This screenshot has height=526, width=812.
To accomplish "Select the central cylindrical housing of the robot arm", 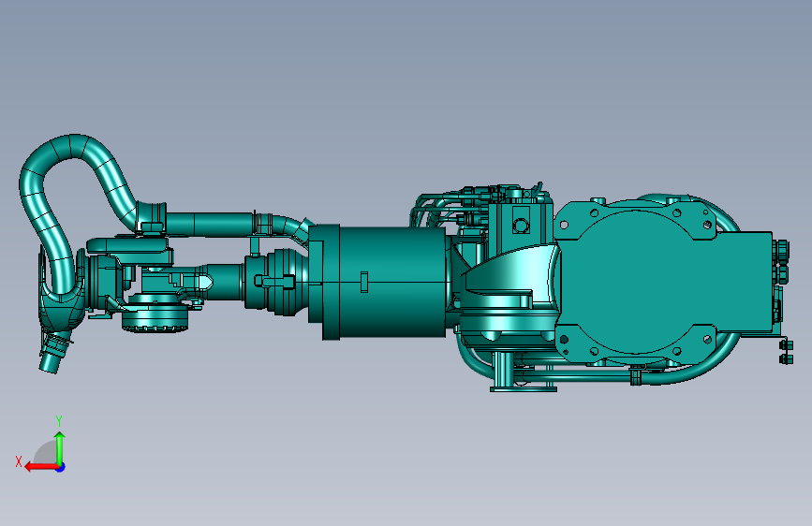I will click(383, 282).
